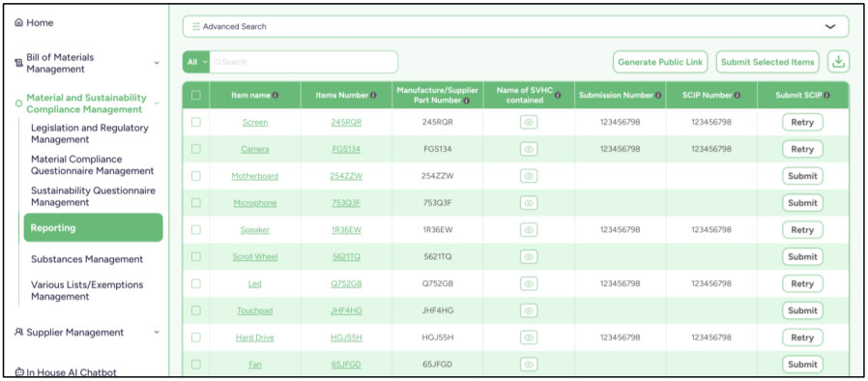The image size is (868, 381).
Task: Click the Home icon in sidebar
Action: tap(18, 22)
